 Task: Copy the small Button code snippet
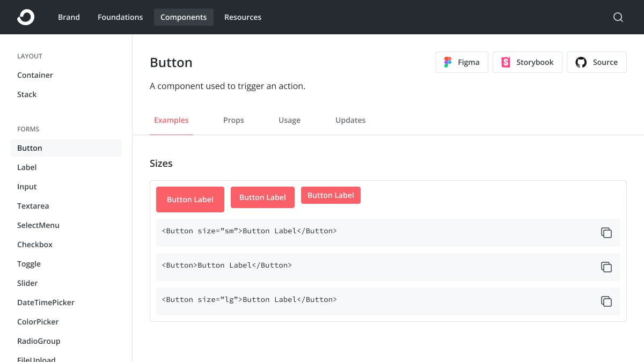click(606, 233)
